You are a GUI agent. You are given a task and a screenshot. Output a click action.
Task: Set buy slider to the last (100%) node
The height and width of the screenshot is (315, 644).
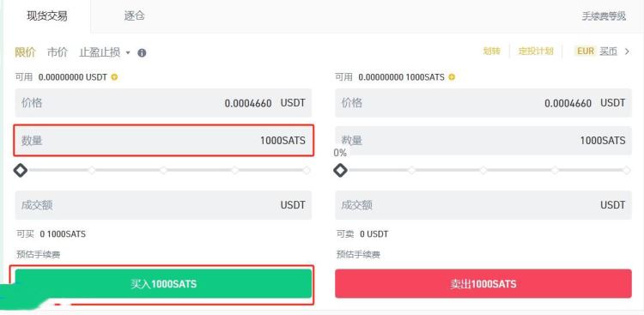tap(307, 170)
